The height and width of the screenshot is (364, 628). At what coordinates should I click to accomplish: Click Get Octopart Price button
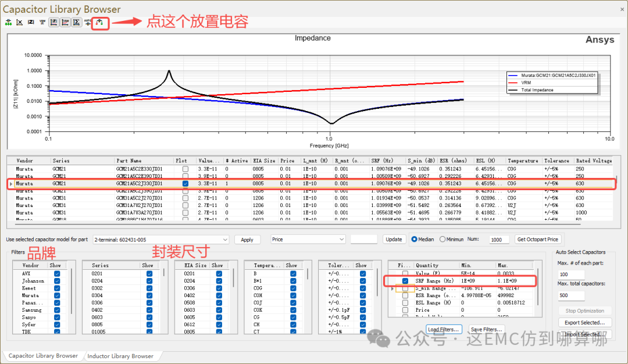point(537,239)
